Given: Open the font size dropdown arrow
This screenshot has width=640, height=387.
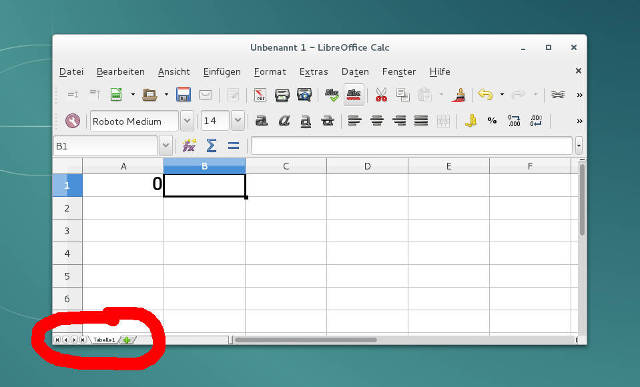Looking at the screenshot, I should [x=238, y=121].
